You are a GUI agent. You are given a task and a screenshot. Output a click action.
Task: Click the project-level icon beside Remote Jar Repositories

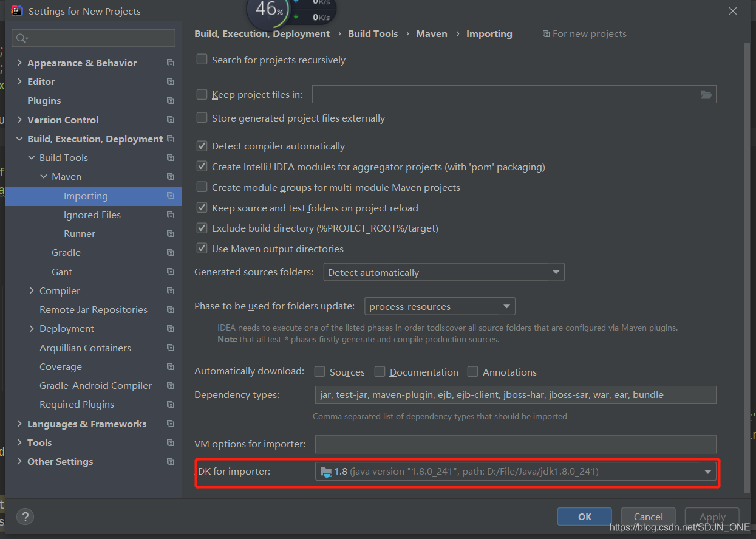[x=170, y=309]
